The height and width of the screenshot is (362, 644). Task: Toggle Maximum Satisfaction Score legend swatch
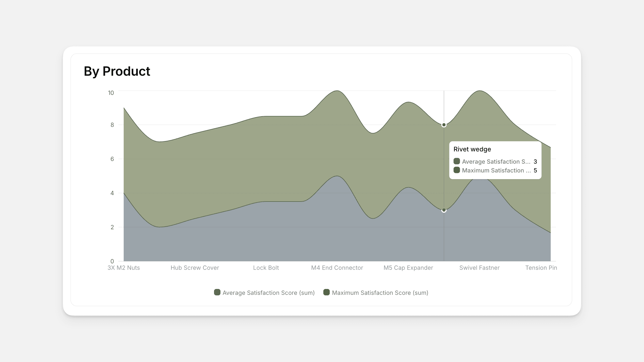(x=327, y=292)
